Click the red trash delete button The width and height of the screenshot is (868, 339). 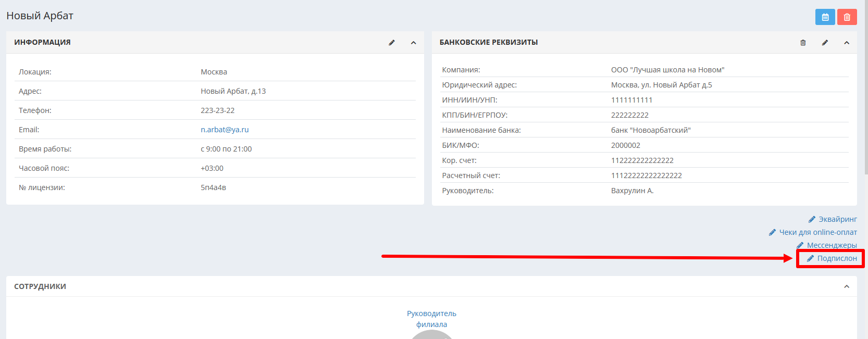[x=847, y=17]
